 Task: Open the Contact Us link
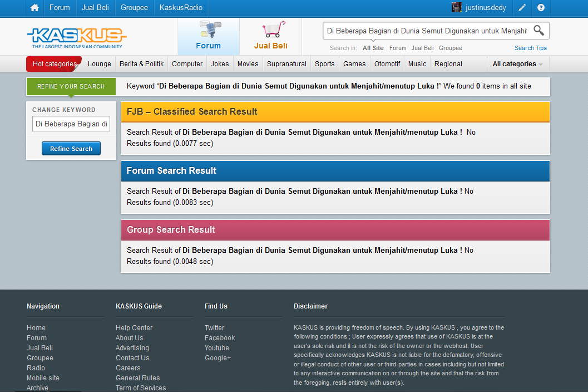[132, 358]
